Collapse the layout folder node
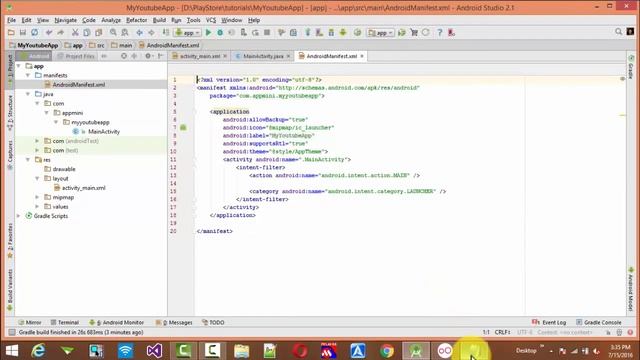The image size is (640, 360). click(37, 178)
